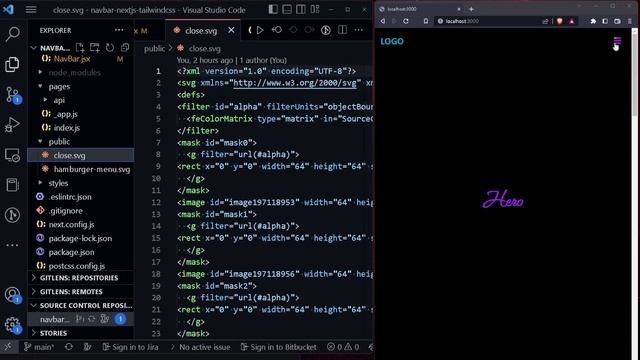Open previous revision GitLens icon in editor toolbar
640x360 pixels.
(277, 30)
